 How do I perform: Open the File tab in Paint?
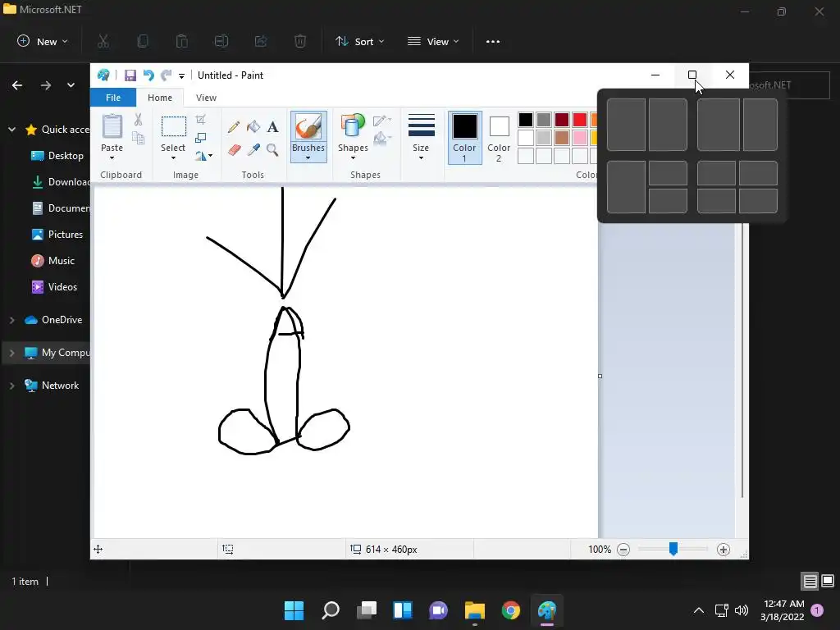pyautogui.click(x=113, y=98)
